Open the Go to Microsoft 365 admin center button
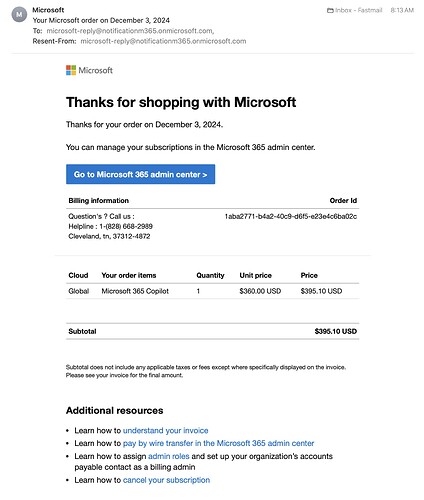Screen dimensions: 424x500 coord(140,174)
